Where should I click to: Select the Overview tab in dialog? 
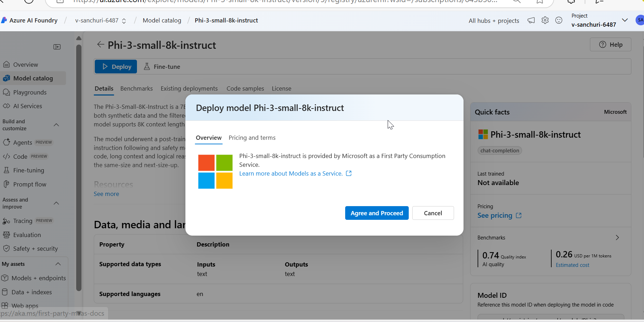point(209,138)
